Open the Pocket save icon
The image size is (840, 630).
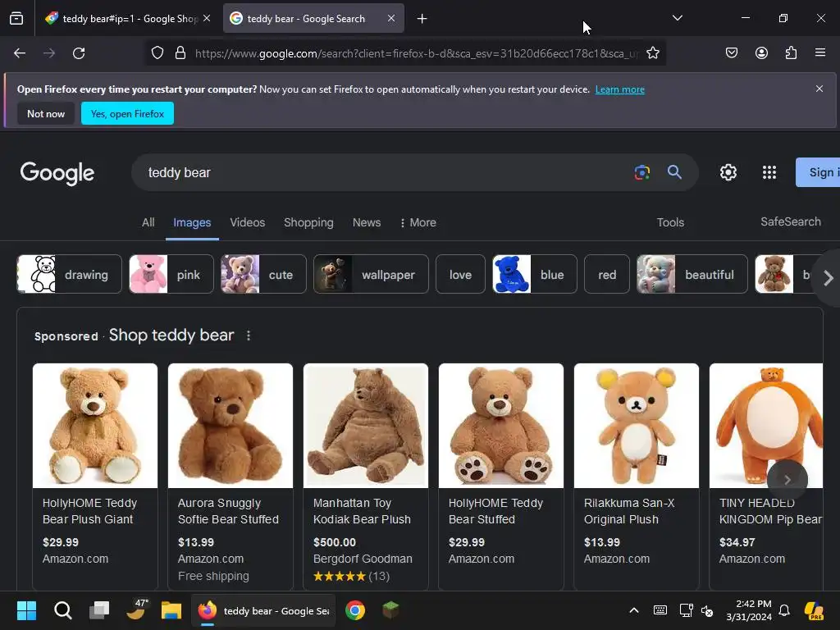732,52
